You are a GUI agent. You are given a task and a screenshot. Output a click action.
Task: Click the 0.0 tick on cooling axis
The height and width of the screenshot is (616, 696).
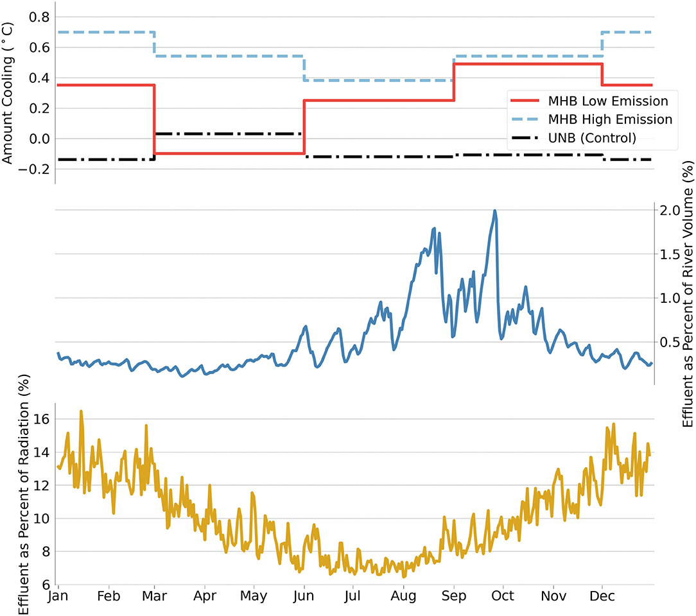pyautogui.click(x=39, y=139)
